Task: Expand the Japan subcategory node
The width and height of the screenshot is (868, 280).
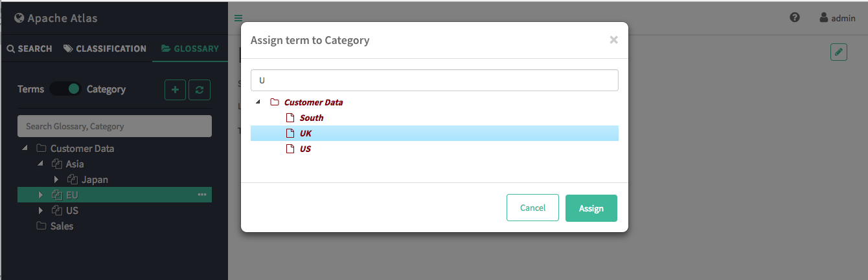Action: click(x=56, y=180)
